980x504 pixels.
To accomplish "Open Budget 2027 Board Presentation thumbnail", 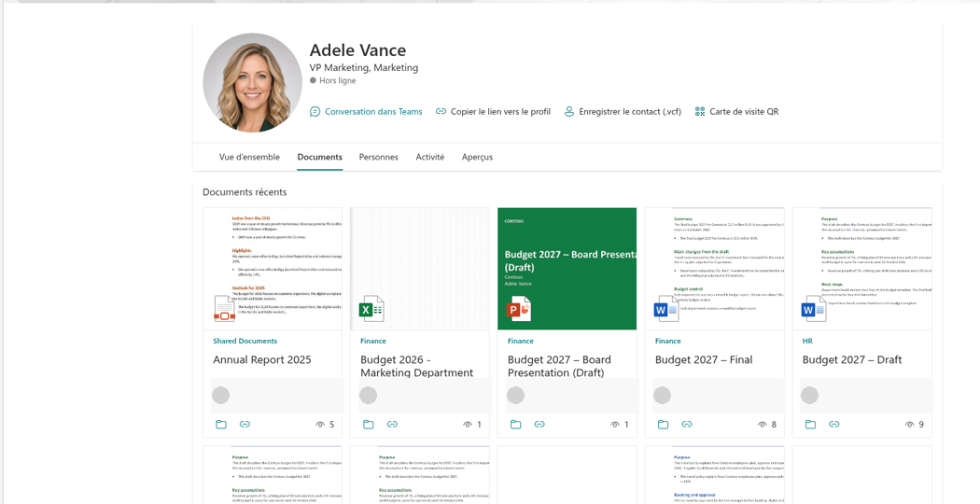I will (567, 269).
